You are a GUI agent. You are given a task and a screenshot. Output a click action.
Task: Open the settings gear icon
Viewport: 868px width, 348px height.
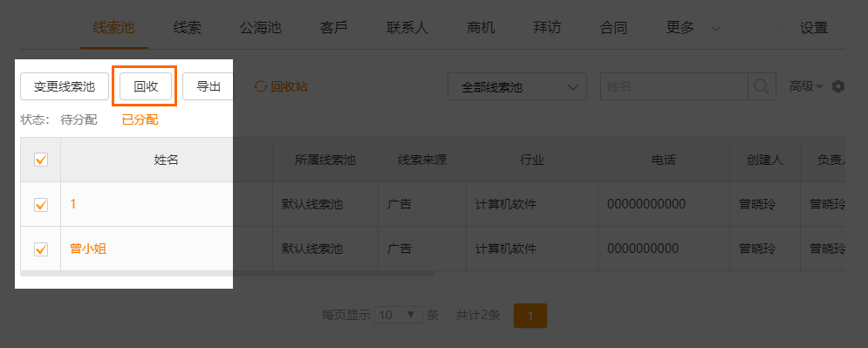(838, 86)
